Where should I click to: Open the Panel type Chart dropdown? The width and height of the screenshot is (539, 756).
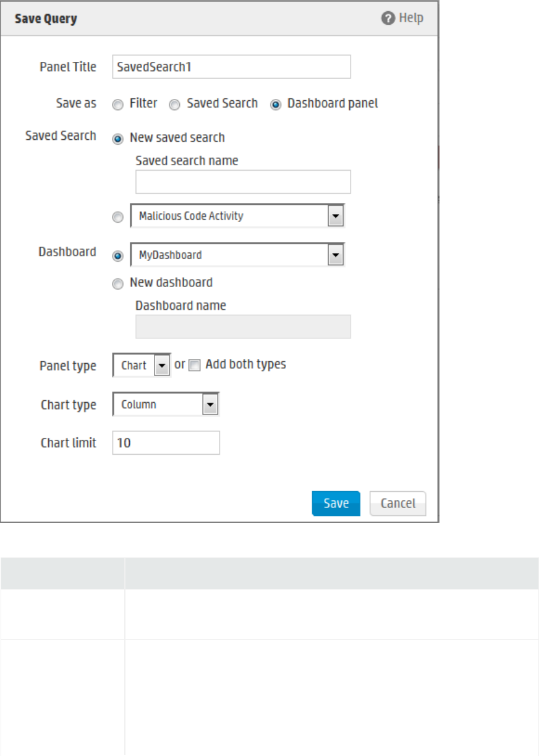tap(161, 366)
